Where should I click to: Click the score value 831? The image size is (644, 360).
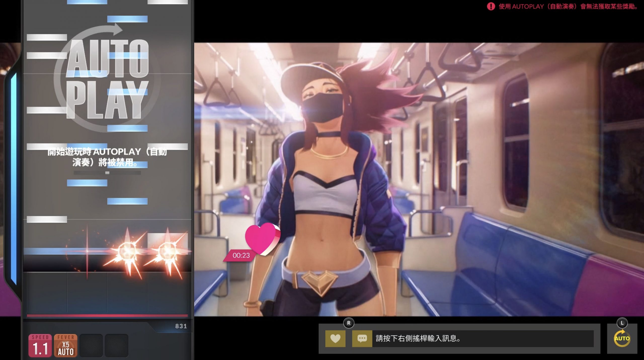(x=181, y=326)
